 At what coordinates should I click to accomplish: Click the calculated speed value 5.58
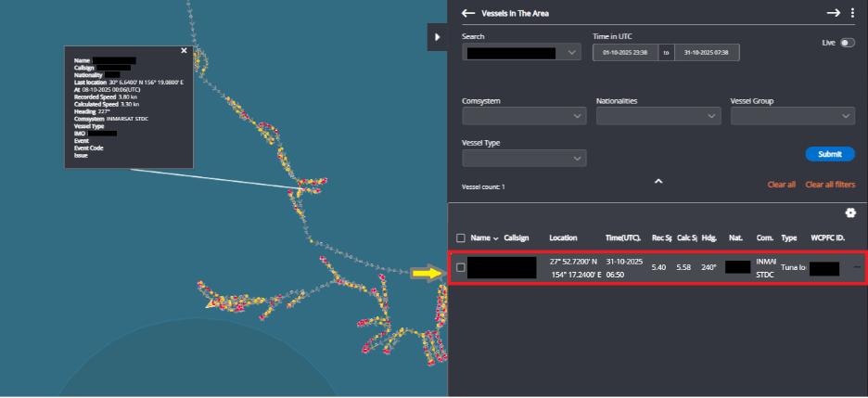[x=683, y=267]
